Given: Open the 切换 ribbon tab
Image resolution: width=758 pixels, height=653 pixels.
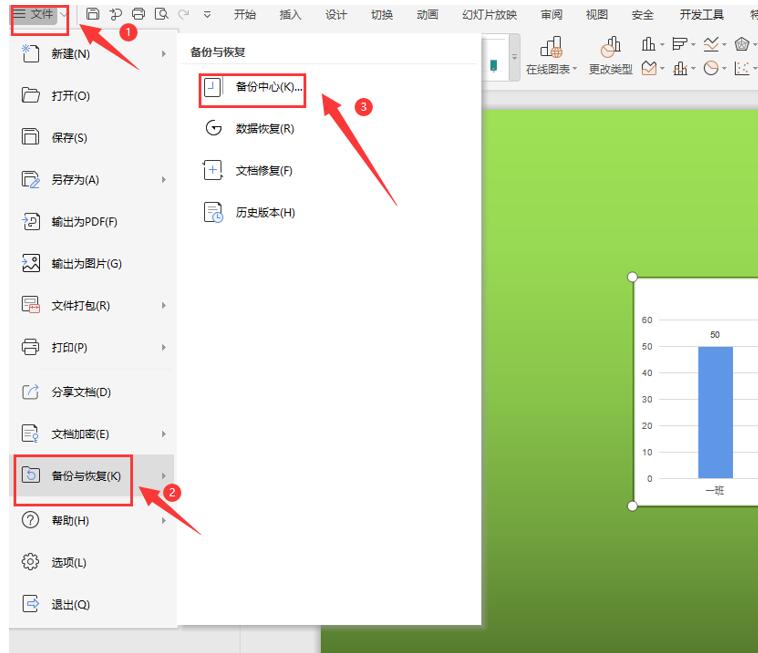Looking at the screenshot, I should (381, 15).
